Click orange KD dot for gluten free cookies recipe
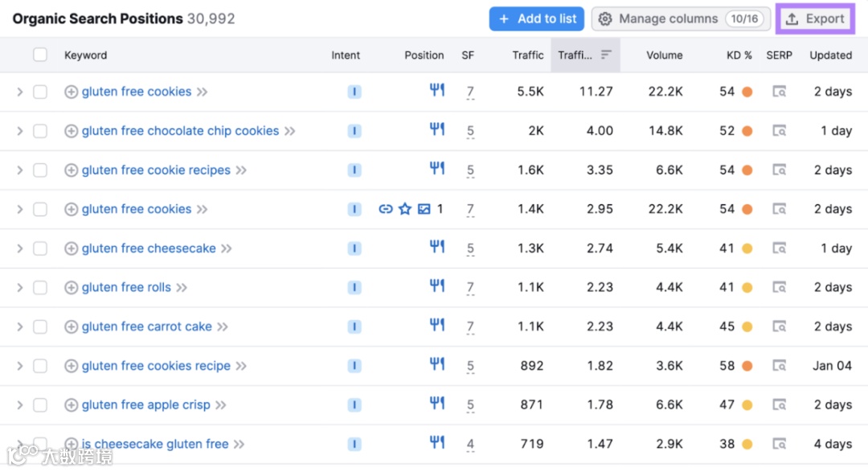This screenshot has width=868, height=472. [747, 366]
